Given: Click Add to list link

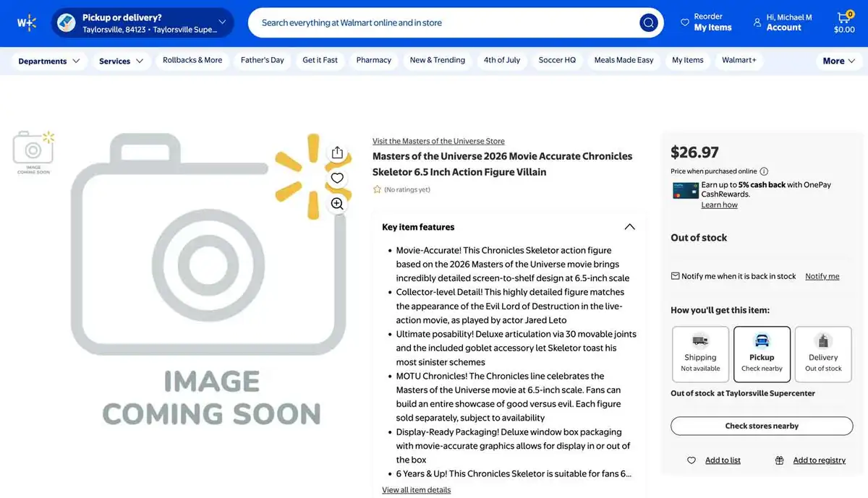Looking at the screenshot, I should click(723, 460).
